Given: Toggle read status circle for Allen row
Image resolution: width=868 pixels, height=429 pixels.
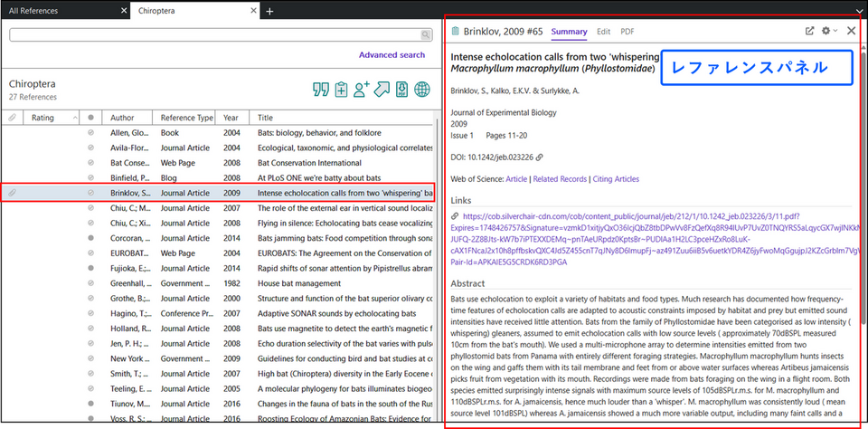Looking at the screenshot, I should tap(90, 133).
